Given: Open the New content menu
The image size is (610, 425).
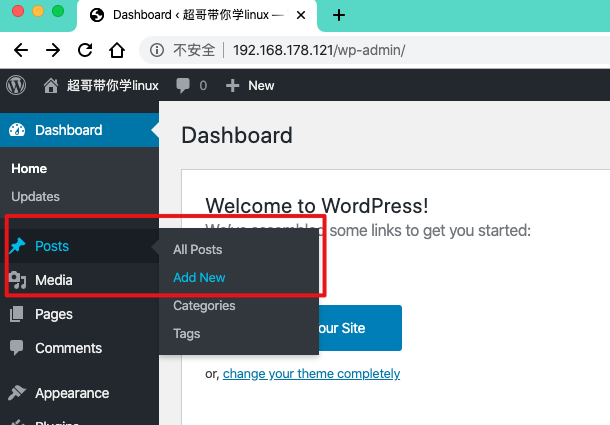Looking at the screenshot, I should [250, 86].
